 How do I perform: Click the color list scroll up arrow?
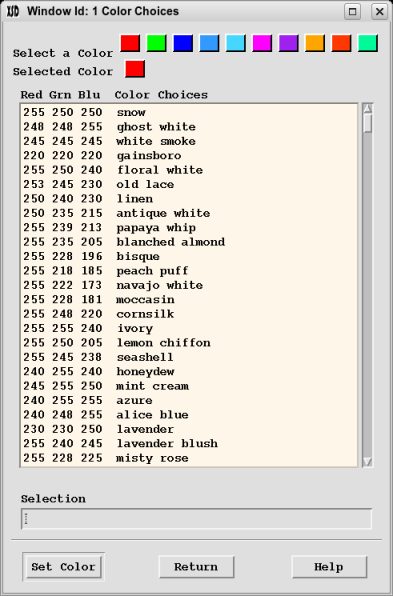(x=368, y=109)
